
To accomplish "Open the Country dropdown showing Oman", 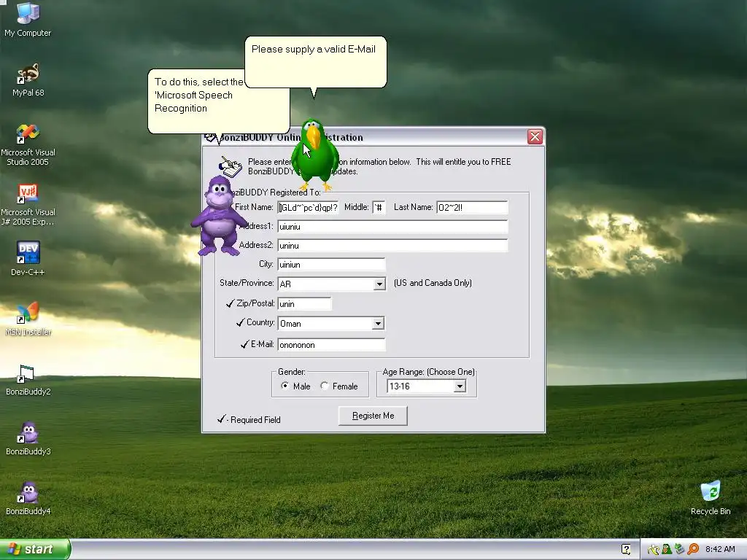I will point(378,323).
